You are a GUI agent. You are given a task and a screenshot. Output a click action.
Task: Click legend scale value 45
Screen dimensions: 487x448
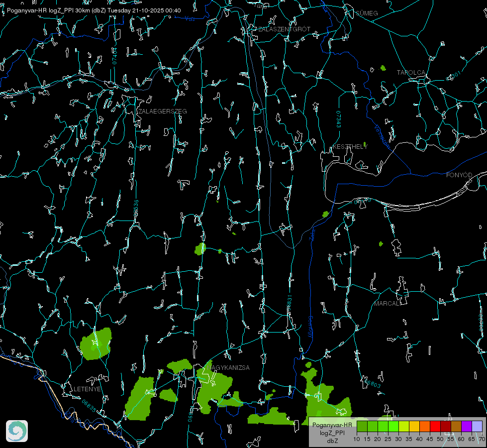(430, 439)
